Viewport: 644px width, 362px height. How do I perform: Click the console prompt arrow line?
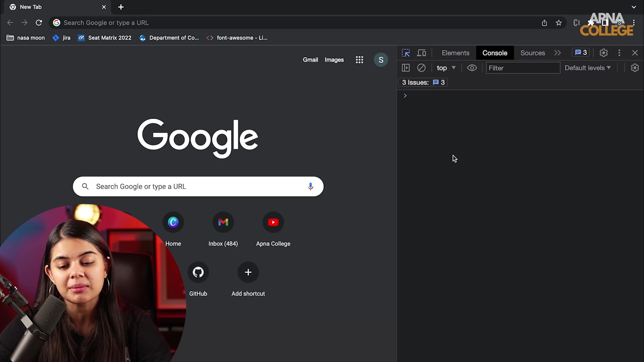point(520,96)
